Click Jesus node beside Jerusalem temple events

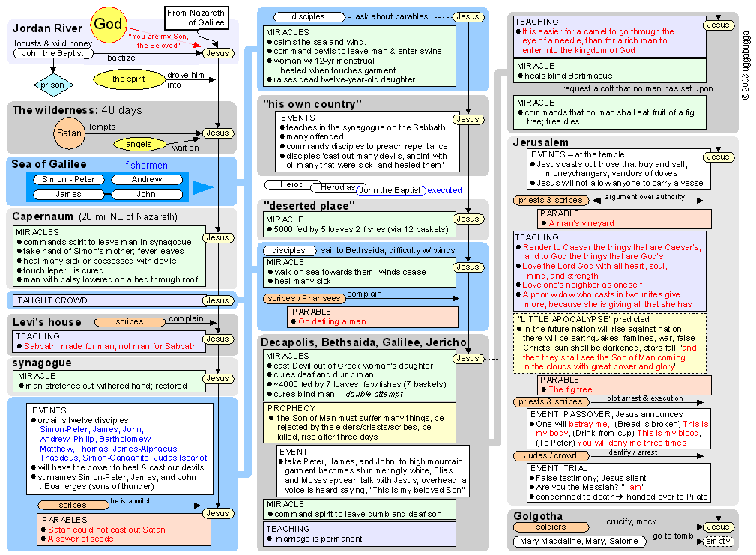[719, 157]
